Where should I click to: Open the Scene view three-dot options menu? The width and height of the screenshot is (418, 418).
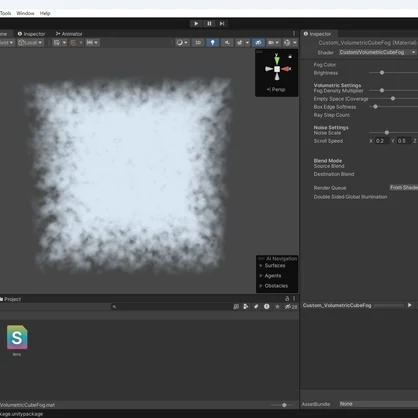pyautogui.click(x=294, y=34)
